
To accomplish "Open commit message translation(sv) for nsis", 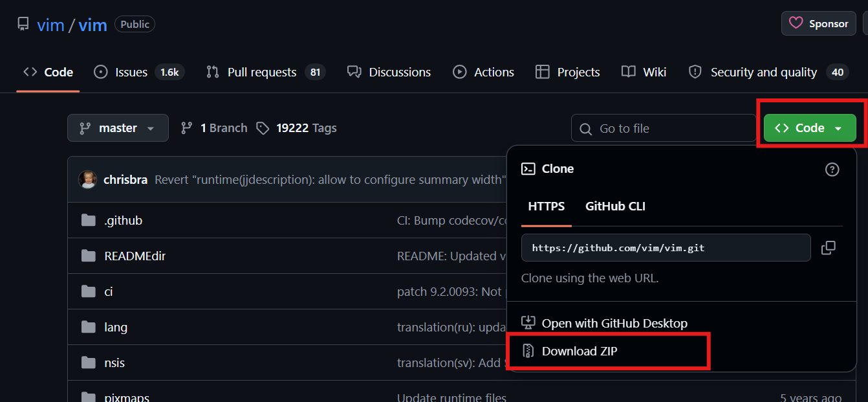I will coord(451,363).
